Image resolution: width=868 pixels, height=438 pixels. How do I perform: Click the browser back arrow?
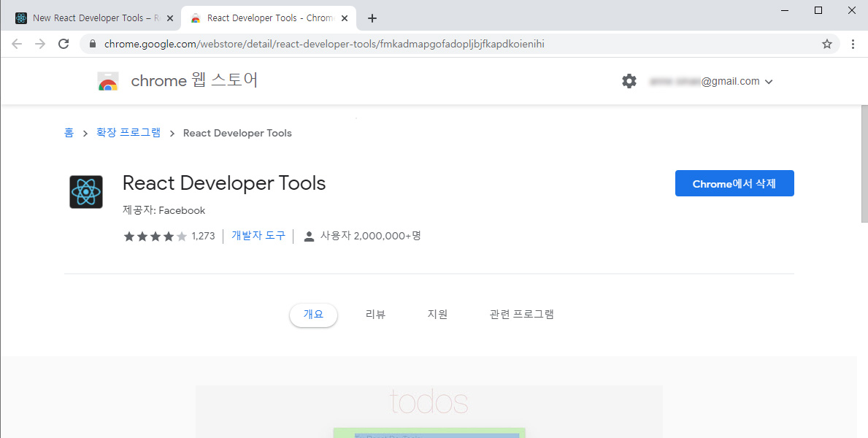pyautogui.click(x=17, y=44)
